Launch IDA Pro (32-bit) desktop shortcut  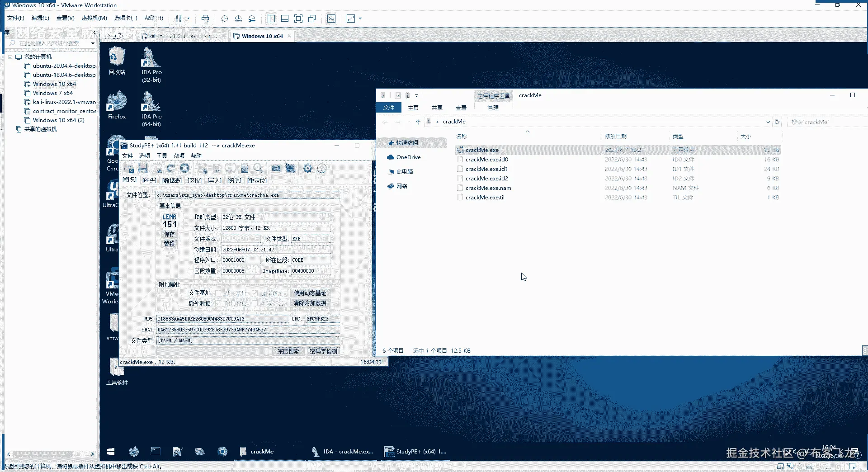(151, 65)
